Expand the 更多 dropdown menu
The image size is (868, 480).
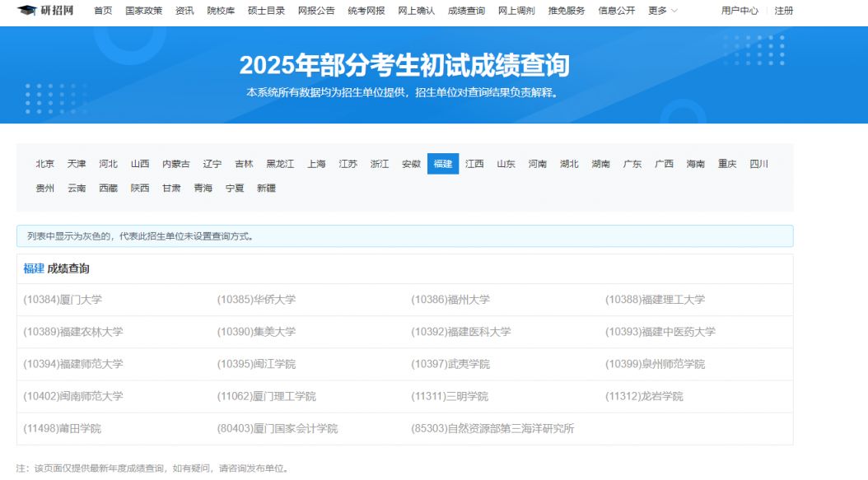663,11
